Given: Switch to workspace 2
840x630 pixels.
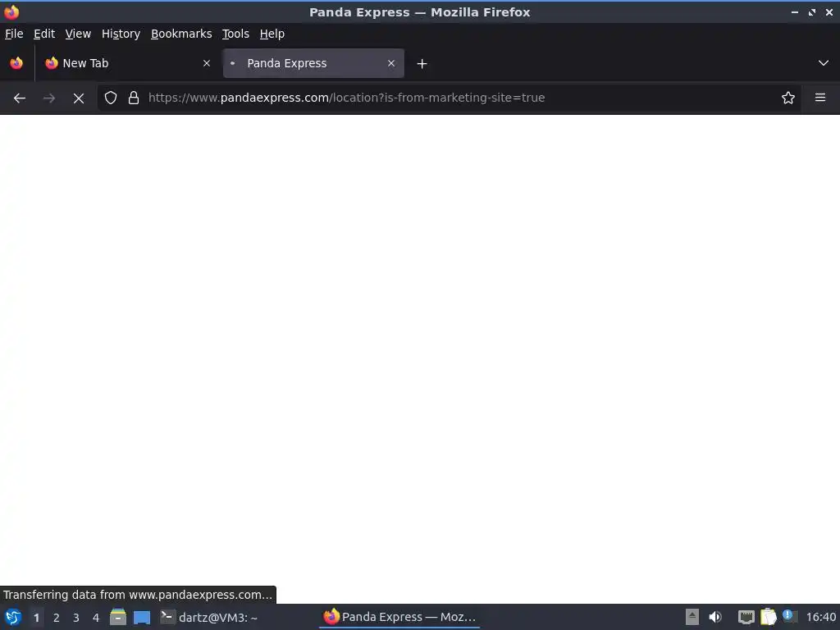Looking at the screenshot, I should point(57,618).
